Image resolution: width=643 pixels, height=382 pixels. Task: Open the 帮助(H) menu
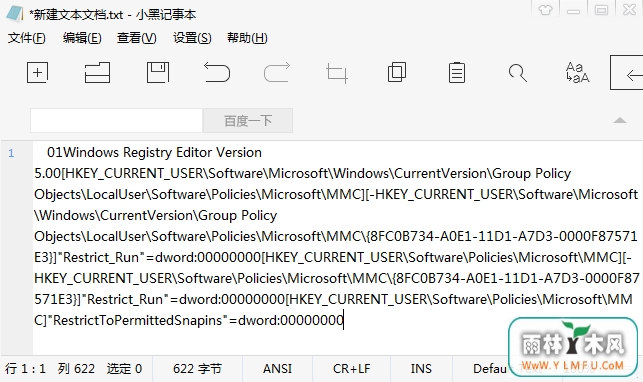coord(247,38)
